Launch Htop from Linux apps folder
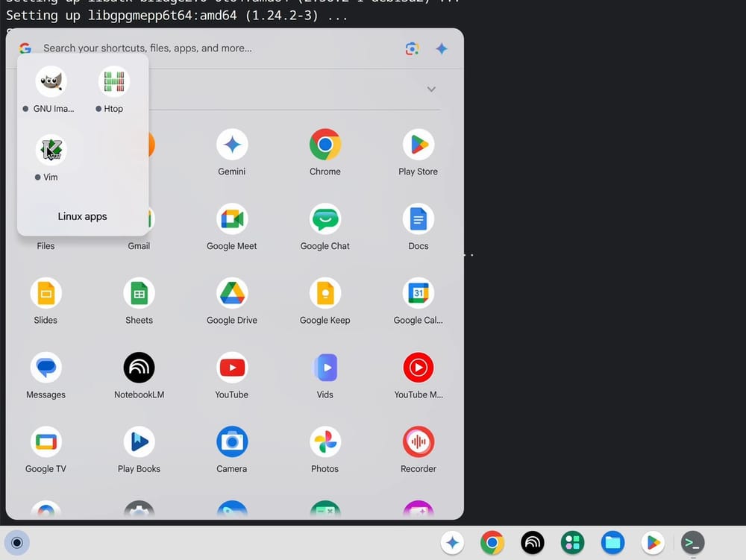 point(113,82)
